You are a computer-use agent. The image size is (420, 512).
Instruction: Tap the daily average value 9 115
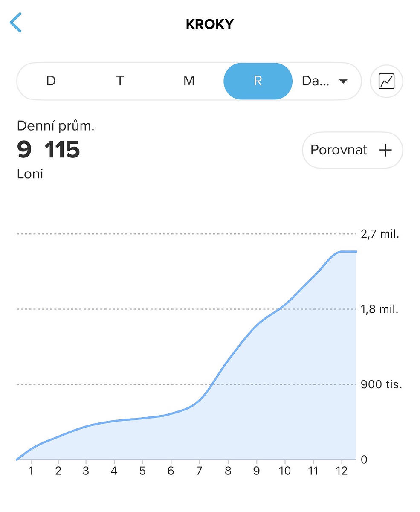click(49, 150)
